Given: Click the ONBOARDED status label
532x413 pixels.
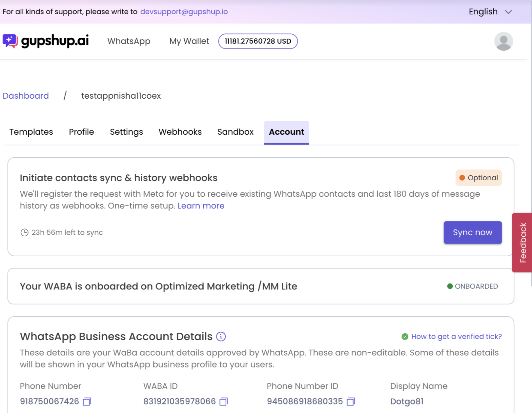Looking at the screenshot, I should point(473,286).
